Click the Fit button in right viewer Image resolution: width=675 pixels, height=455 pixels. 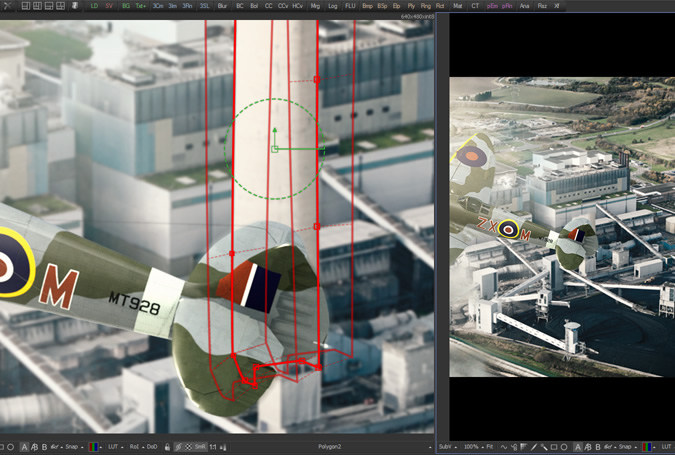pyautogui.click(x=489, y=447)
